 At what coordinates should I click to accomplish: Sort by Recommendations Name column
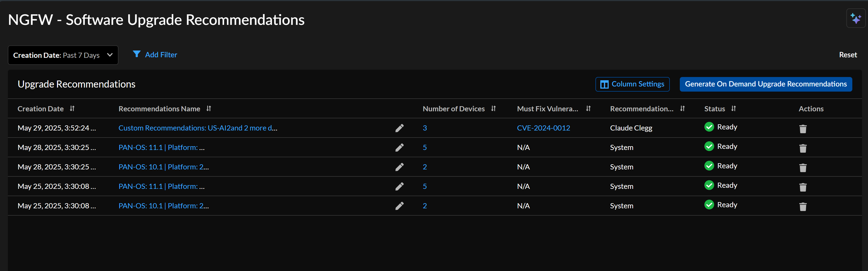208,109
